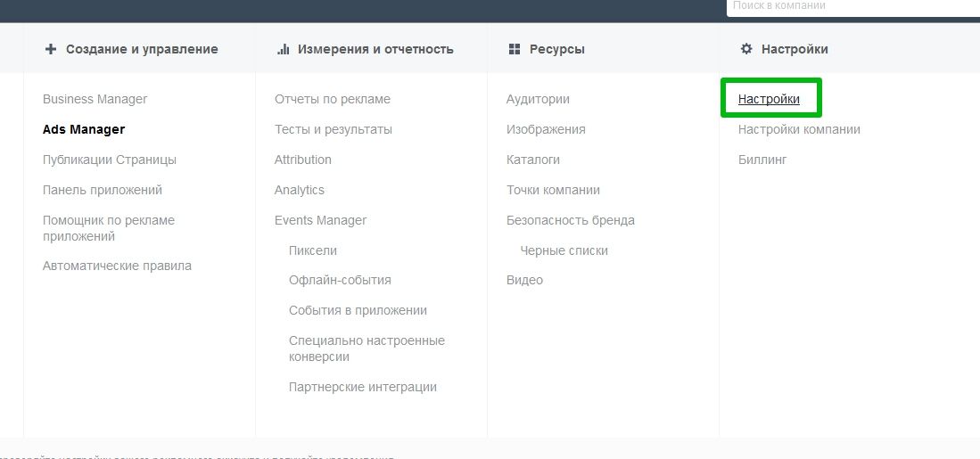Open the highlighted Настройки link
The height and width of the screenshot is (459, 980).
(768, 99)
